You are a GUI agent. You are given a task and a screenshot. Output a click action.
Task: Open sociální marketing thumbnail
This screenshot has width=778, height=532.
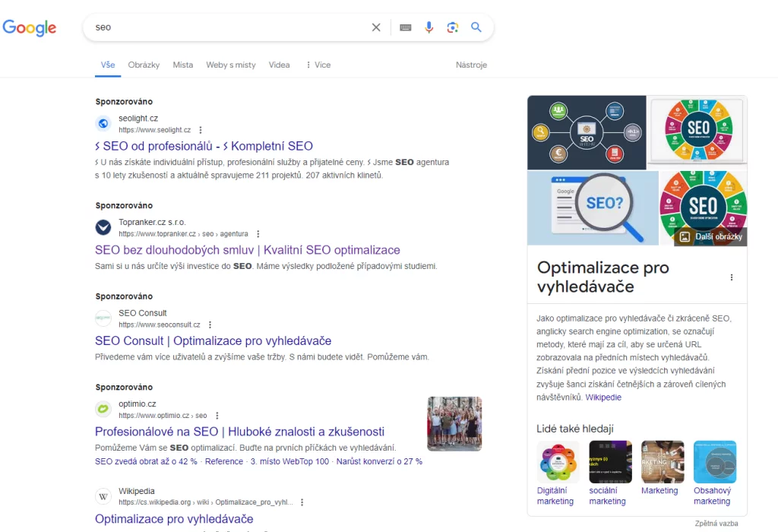pos(610,461)
